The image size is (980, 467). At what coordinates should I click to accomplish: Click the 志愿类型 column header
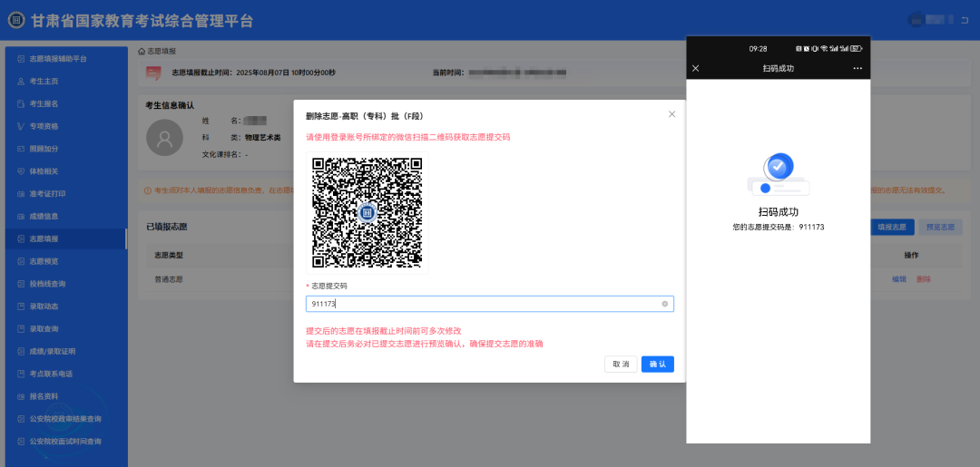point(169,256)
